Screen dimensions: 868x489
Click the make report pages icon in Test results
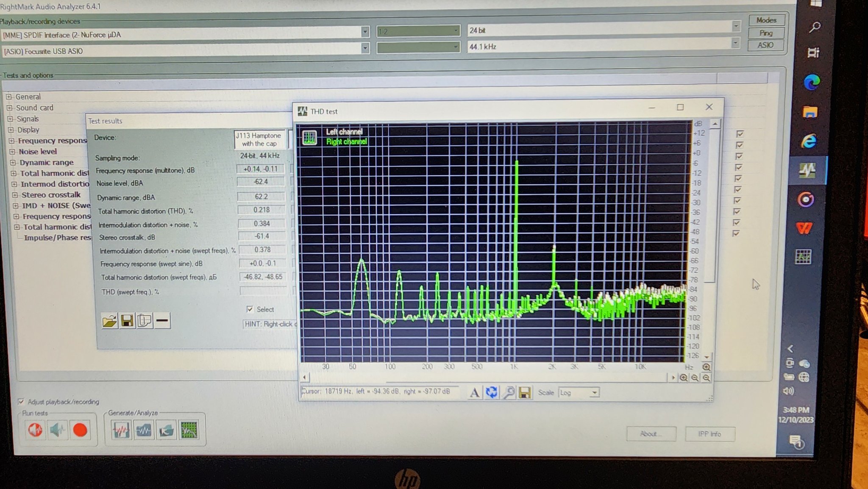(x=144, y=321)
